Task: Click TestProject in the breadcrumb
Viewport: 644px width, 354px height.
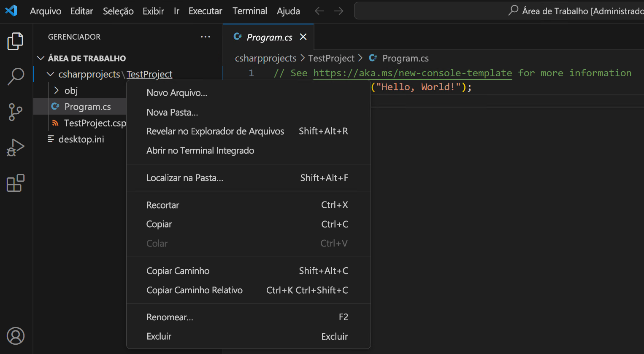Action: tap(331, 58)
